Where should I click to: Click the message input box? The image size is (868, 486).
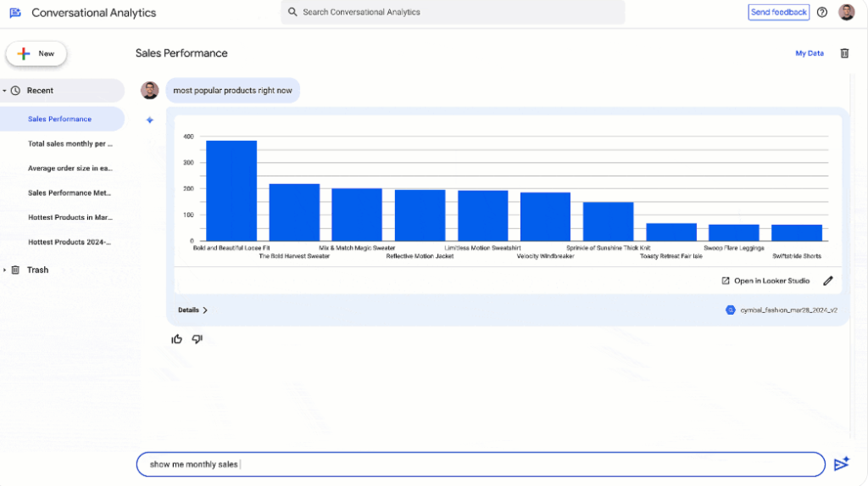pos(481,465)
